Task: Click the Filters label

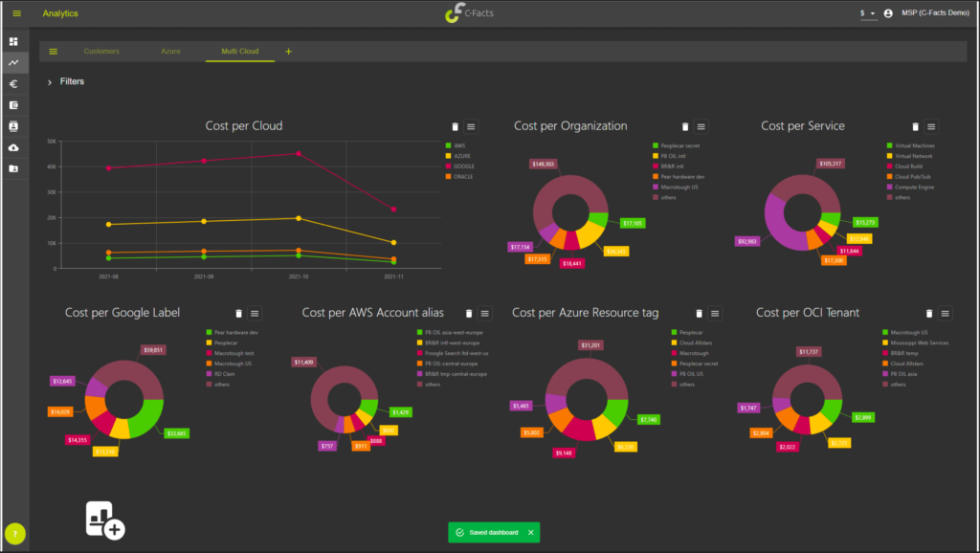Action: (x=72, y=81)
